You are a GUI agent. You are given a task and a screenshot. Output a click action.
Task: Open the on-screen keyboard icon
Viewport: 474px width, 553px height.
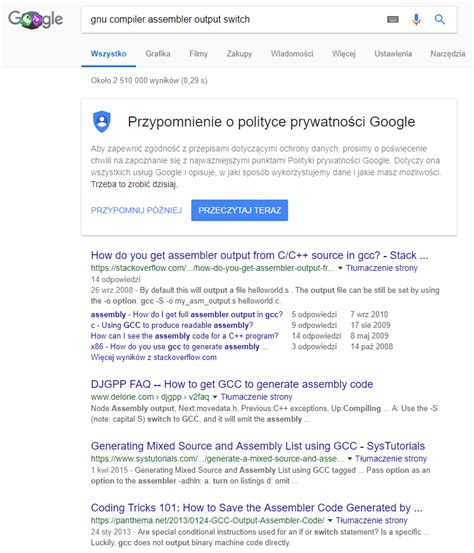pos(393,19)
